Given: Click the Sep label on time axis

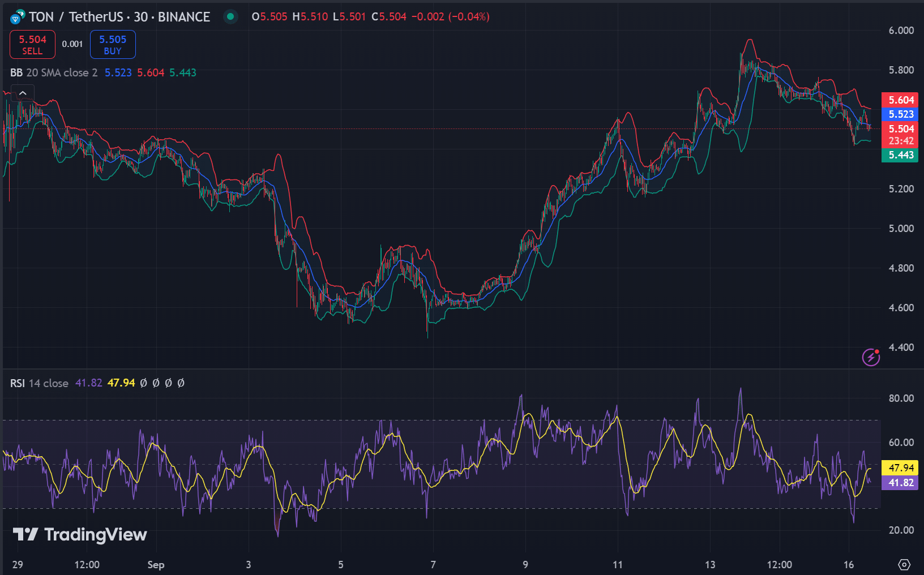Looking at the screenshot, I should click(156, 564).
